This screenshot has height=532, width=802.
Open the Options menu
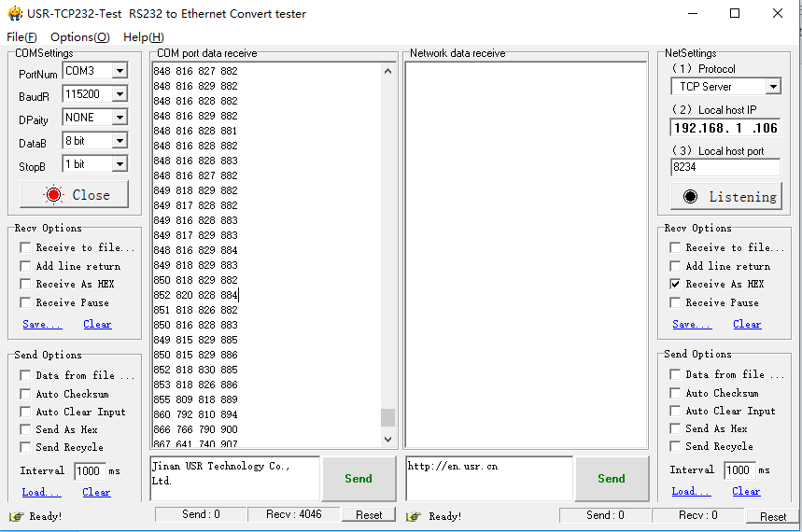coord(79,36)
